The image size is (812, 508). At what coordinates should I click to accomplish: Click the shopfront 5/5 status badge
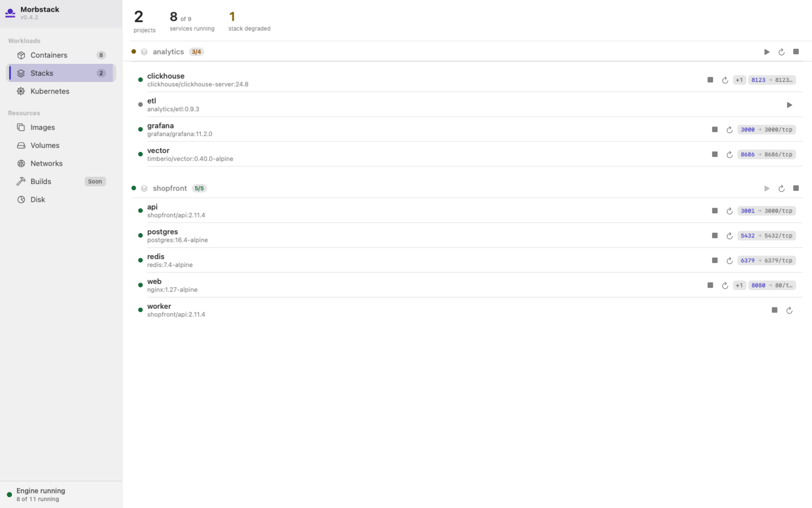(199, 188)
